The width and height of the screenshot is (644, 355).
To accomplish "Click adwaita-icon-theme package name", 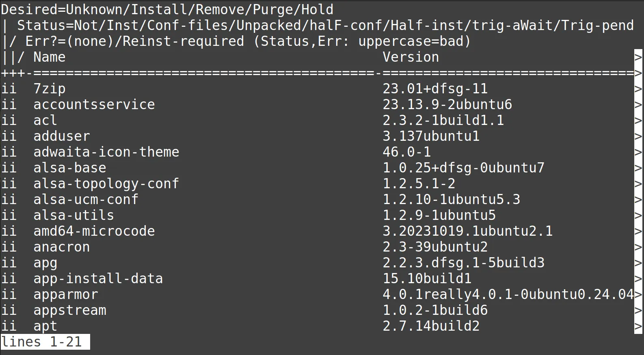I will pyautogui.click(x=106, y=152).
